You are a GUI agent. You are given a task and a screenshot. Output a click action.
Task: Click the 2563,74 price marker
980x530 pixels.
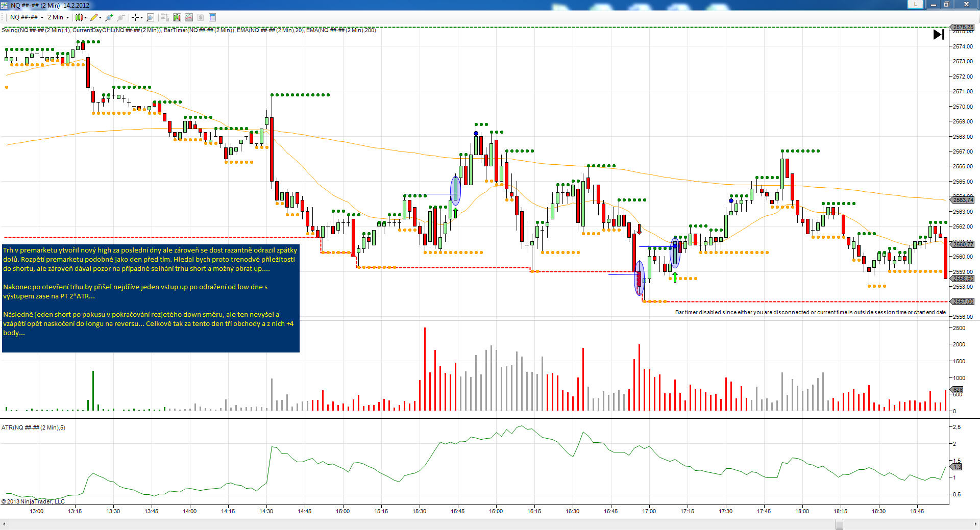(962, 200)
